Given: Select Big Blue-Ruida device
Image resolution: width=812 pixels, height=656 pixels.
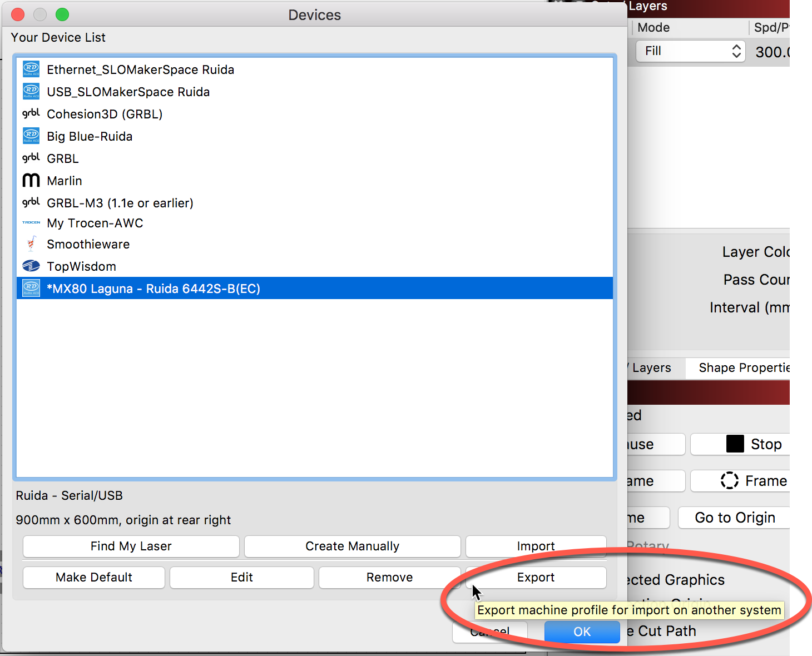Looking at the screenshot, I should click(x=315, y=136).
